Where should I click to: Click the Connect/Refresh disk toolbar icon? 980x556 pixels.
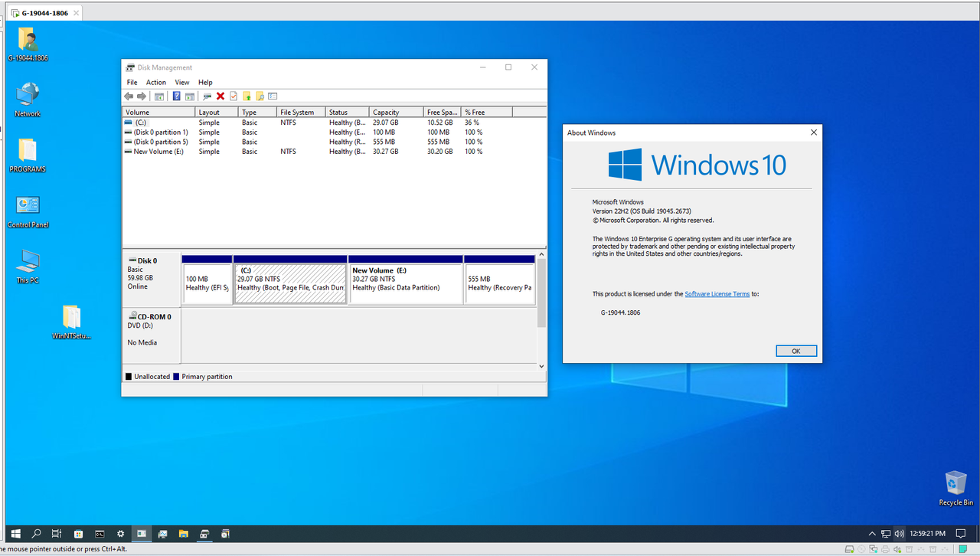pyautogui.click(x=207, y=96)
